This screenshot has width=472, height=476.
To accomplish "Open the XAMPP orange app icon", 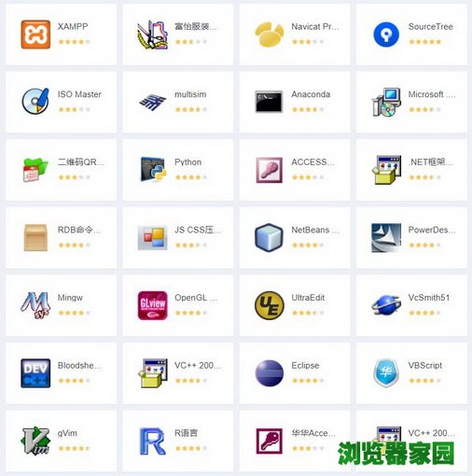I will click(x=35, y=35).
